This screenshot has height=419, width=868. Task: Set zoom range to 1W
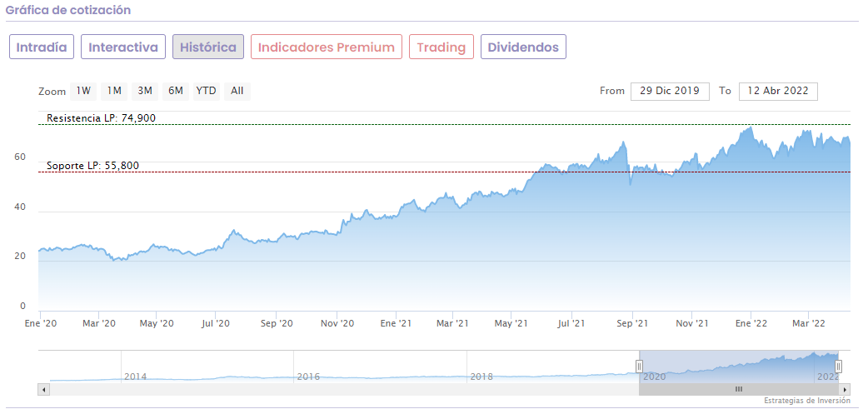(83, 91)
